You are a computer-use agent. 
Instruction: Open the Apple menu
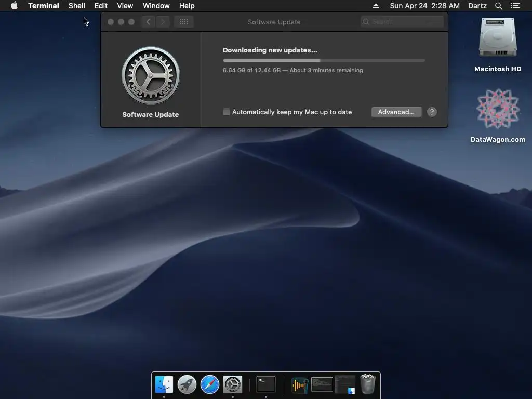[x=14, y=6]
